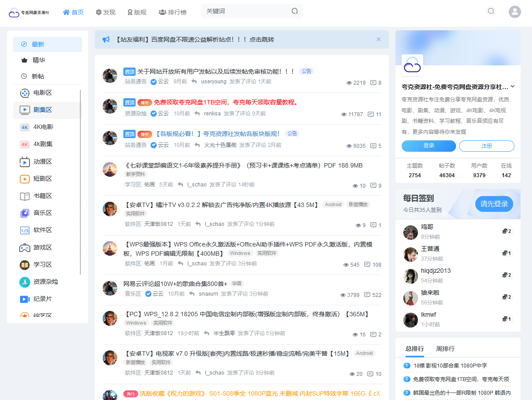
Task: Open the 电视家 v7.0 升级版 post
Action: (x=237, y=353)
